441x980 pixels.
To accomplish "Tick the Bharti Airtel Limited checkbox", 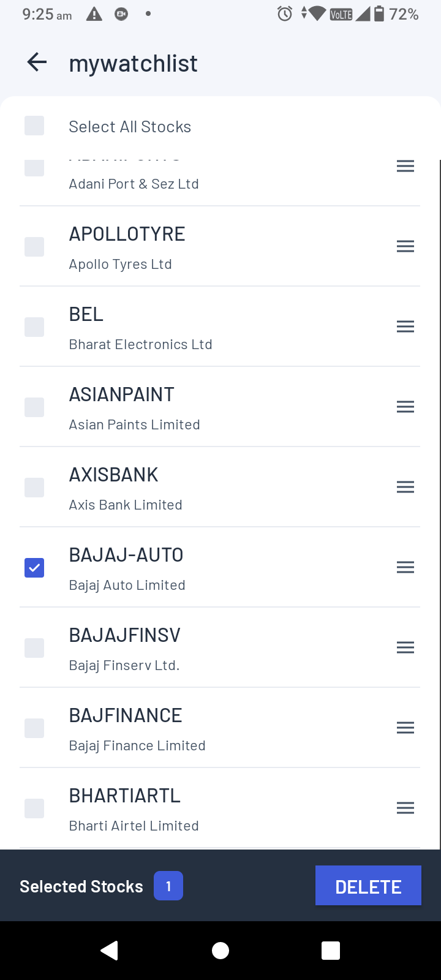I will click(34, 809).
